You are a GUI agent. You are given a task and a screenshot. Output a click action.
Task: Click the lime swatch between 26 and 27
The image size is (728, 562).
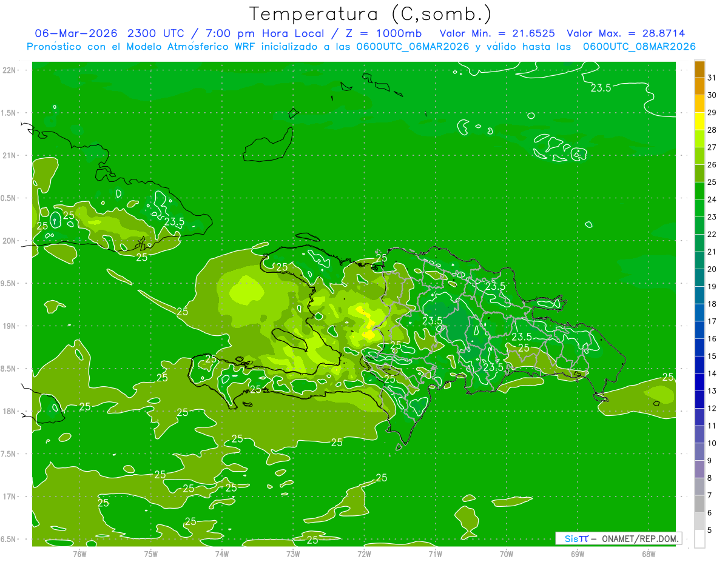click(699, 156)
